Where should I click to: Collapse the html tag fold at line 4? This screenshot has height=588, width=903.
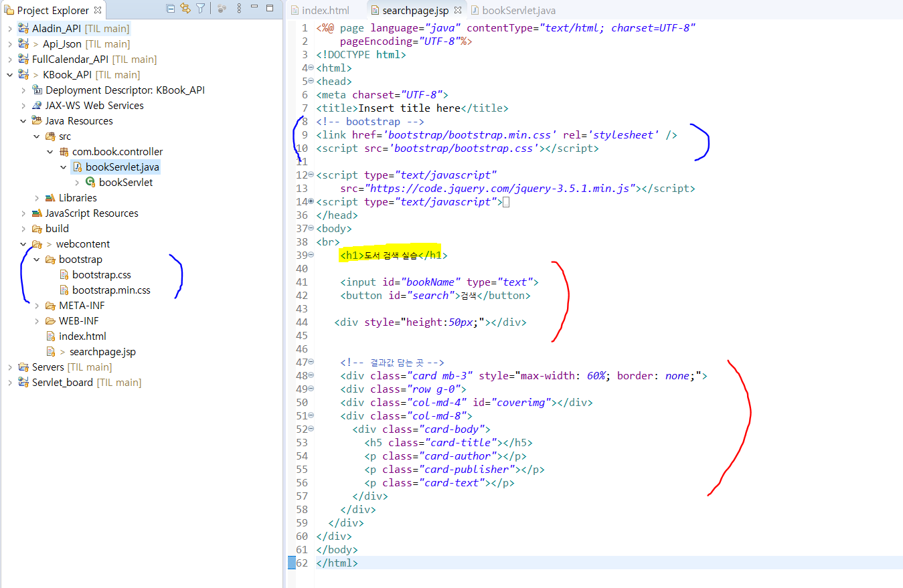(x=311, y=68)
